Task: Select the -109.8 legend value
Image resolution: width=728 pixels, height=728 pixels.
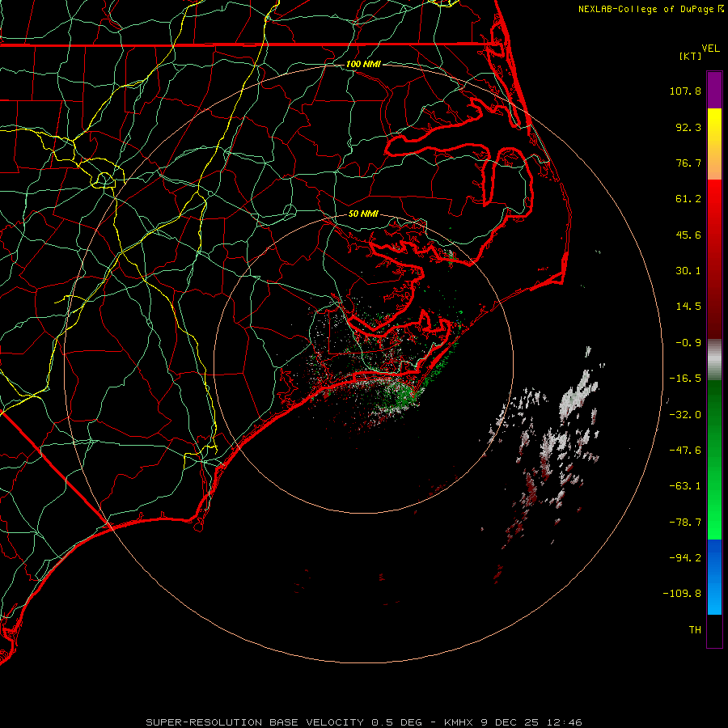Action: pyautogui.click(x=683, y=594)
